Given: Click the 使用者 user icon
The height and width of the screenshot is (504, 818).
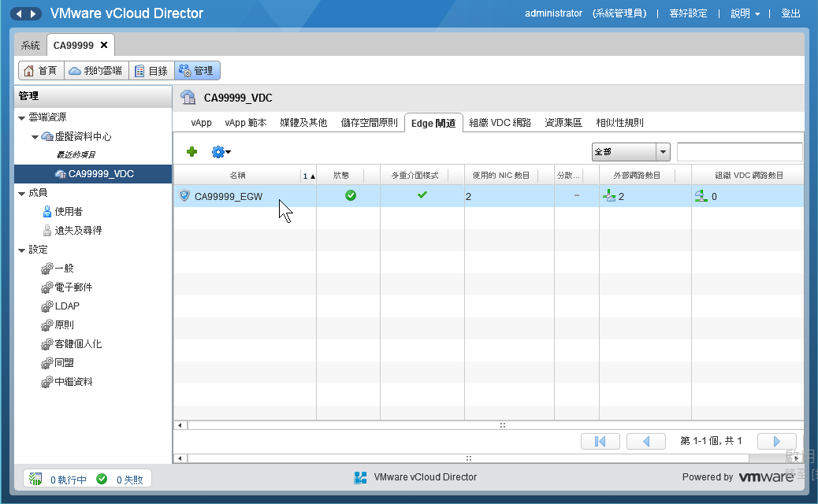Looking at the screenshot, I should (47, 211).
